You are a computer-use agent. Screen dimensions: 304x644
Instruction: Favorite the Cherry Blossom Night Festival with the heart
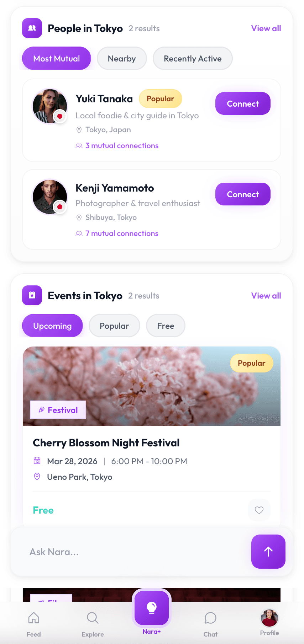pyautogui.click(x=259, y=510)
